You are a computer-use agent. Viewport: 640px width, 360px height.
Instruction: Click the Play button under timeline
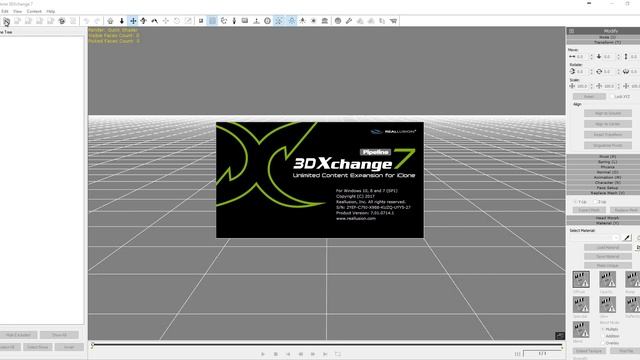pyautogui.click(x=263, y=354)
